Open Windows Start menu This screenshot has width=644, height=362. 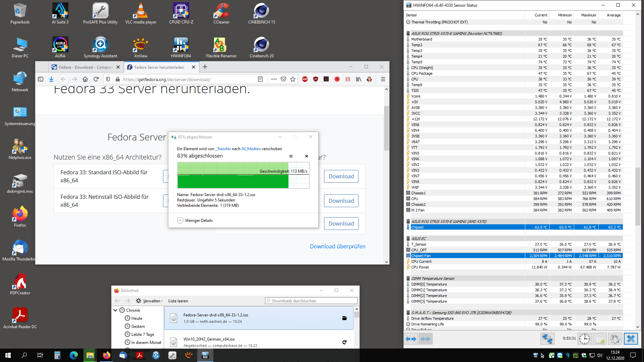pyautogui.click(x=8, y=355)
